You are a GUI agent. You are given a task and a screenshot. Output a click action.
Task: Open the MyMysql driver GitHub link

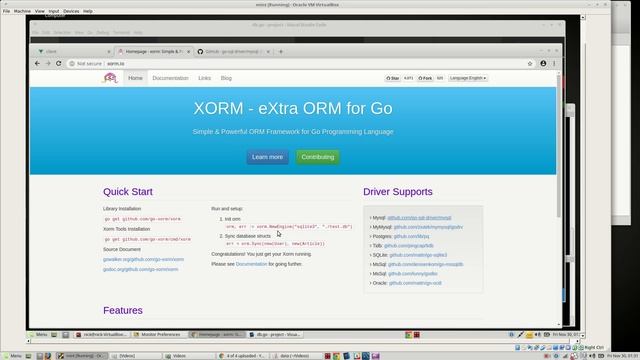pos(428,227)
